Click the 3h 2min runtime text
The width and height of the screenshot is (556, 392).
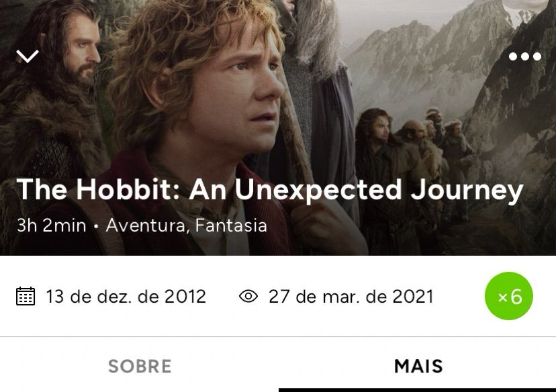[52, 226]
